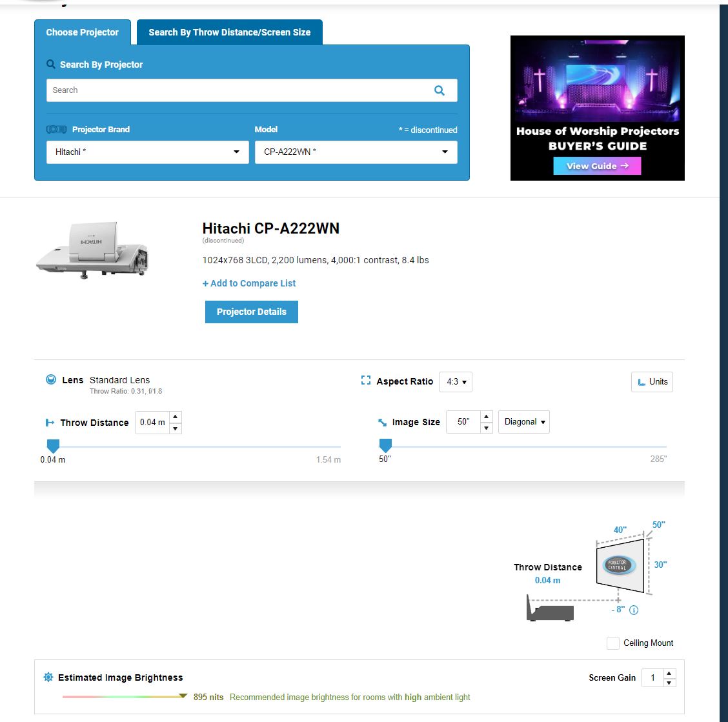728x722 pixels.
Task: Click the Throw Distance 0.04 m input field
Action: [x=152, y=423]
